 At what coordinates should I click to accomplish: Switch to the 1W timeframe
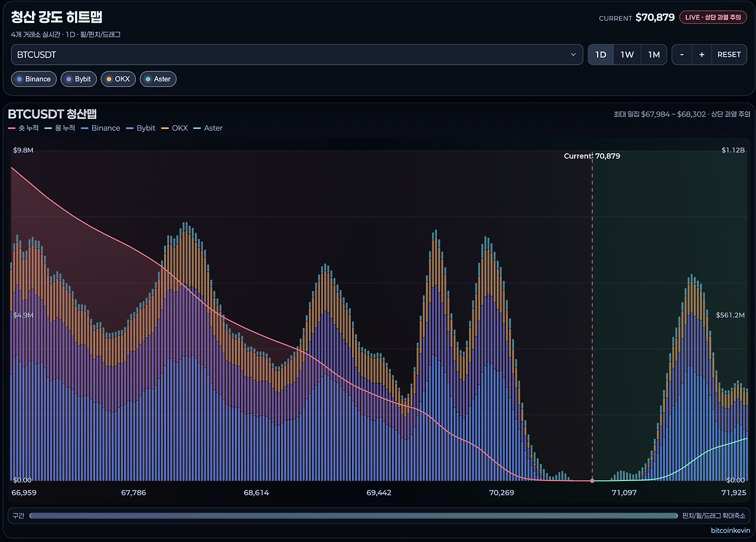(x=627, y=54)
